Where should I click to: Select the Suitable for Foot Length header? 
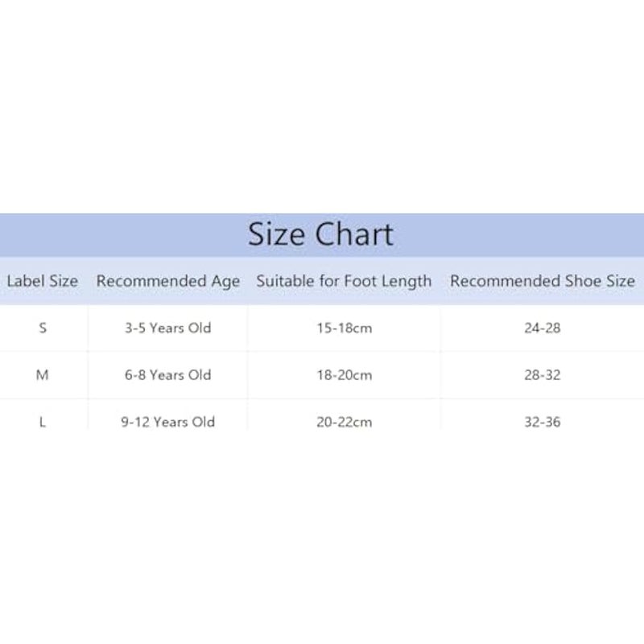click(344, 281)
